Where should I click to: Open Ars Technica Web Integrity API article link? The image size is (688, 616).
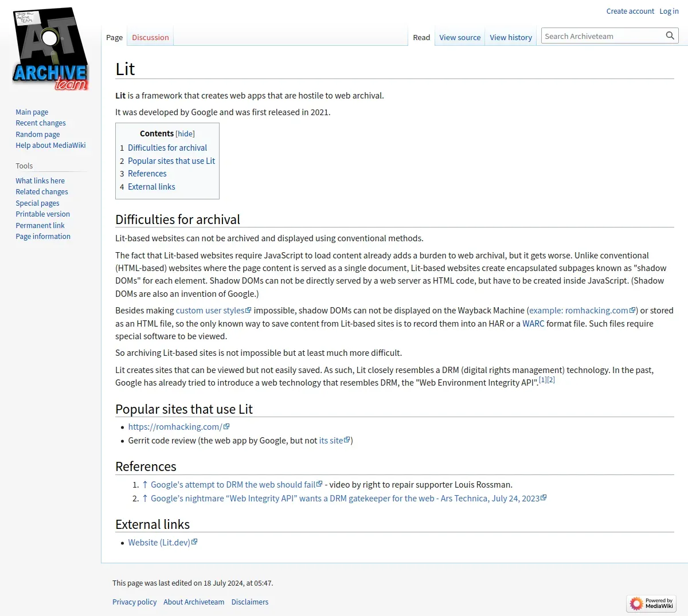pos(349,499)
